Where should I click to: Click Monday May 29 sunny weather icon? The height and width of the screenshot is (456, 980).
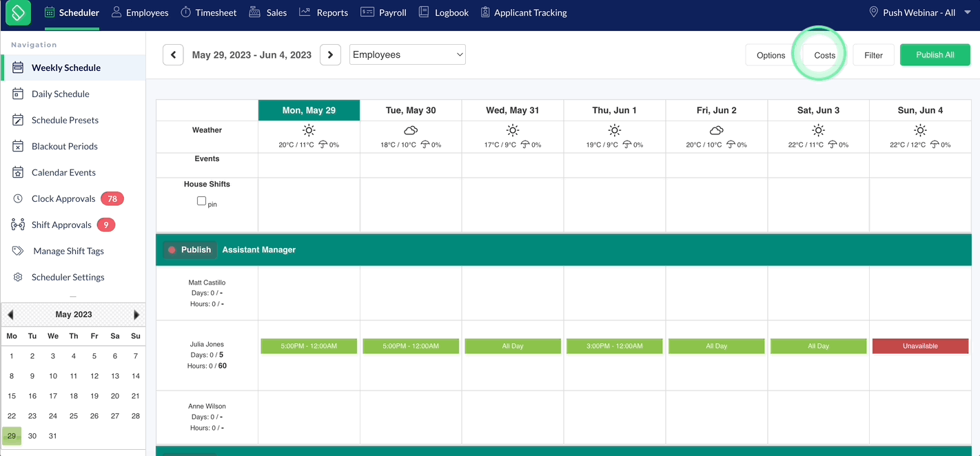(x=309, y=130)
